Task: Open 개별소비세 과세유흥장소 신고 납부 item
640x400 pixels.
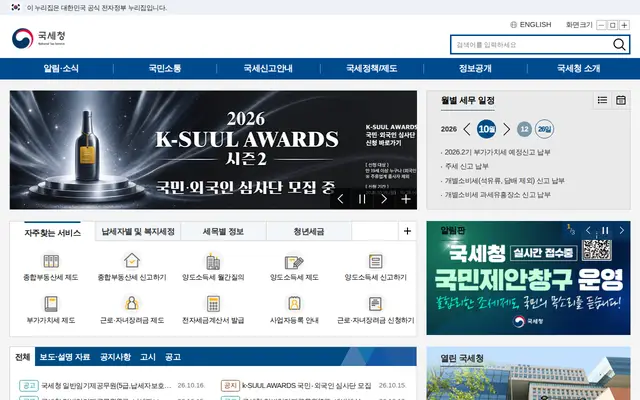Action: (x=497, y=195)
